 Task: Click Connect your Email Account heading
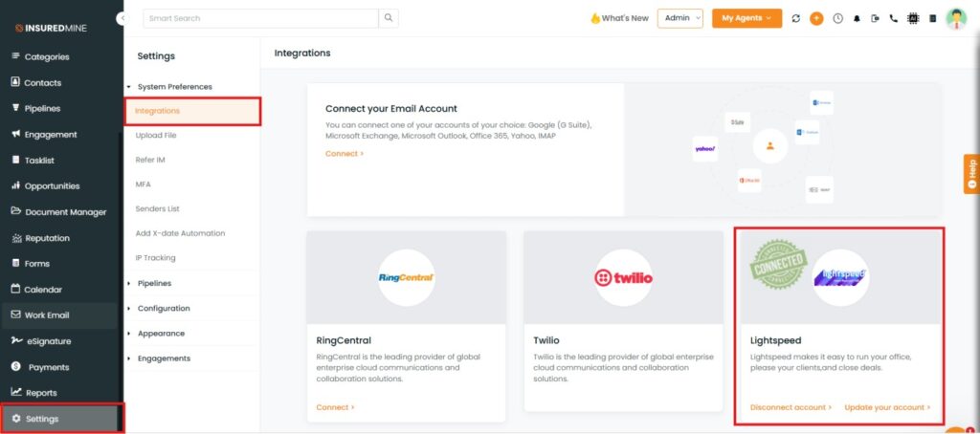tap(391, 109)
